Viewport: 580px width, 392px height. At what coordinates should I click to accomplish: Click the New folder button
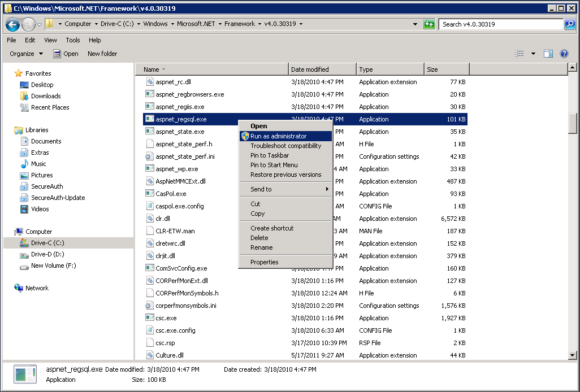(x=102, y=54)
